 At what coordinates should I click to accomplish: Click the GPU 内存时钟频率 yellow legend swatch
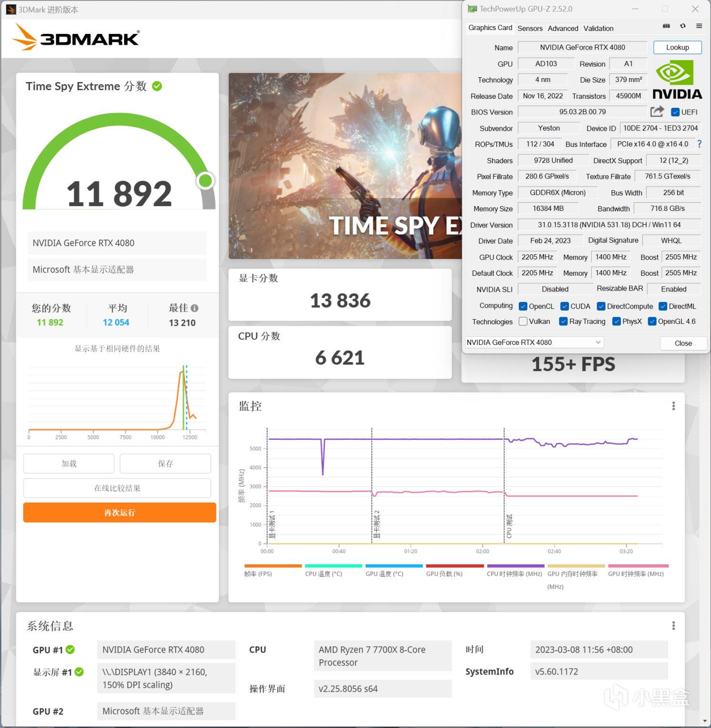pyautogui.click(x=576, y=566)
